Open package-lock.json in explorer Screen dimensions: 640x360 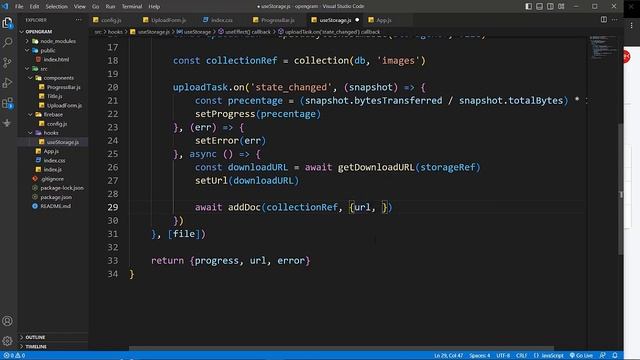tap(62, 188)
